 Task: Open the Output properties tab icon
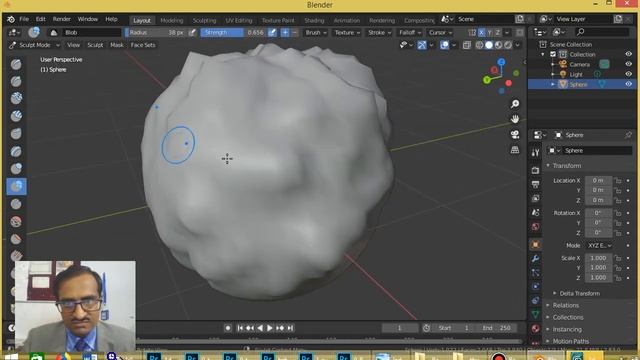coord(536,184)
